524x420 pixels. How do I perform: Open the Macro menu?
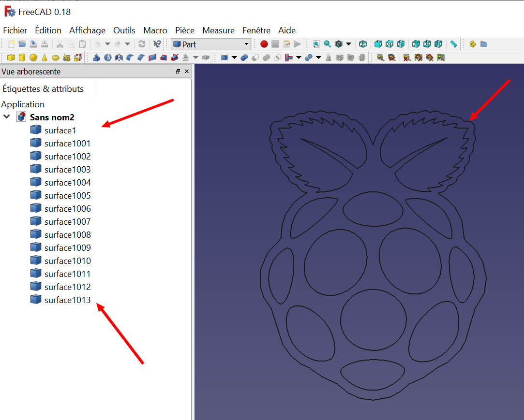click(155, 30)
